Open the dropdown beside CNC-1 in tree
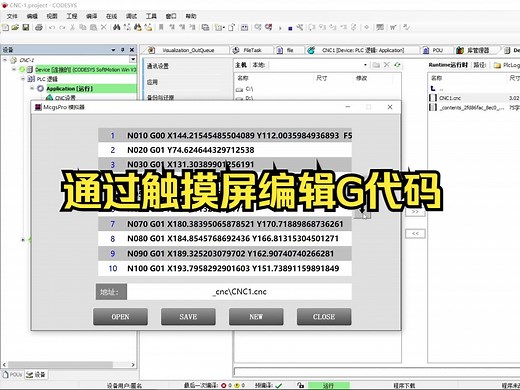The width and height of the screenshot is (520, 390). pos(133,60)
